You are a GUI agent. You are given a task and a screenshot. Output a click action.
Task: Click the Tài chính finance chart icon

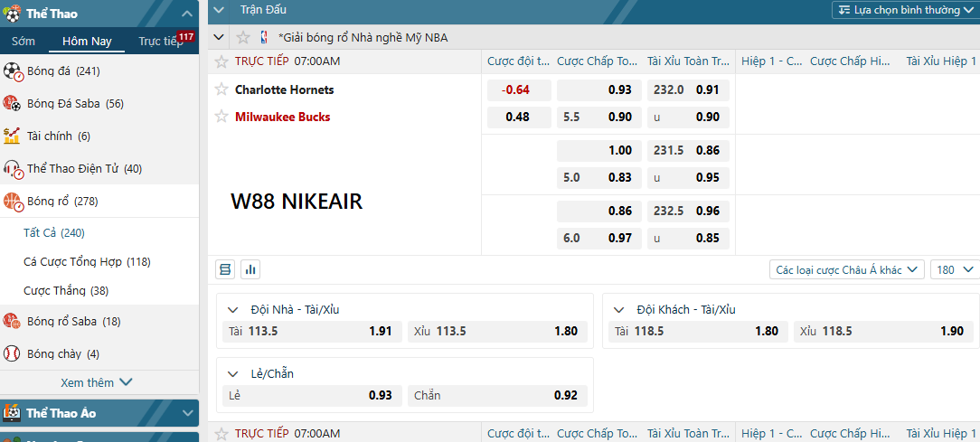[13, 136]
